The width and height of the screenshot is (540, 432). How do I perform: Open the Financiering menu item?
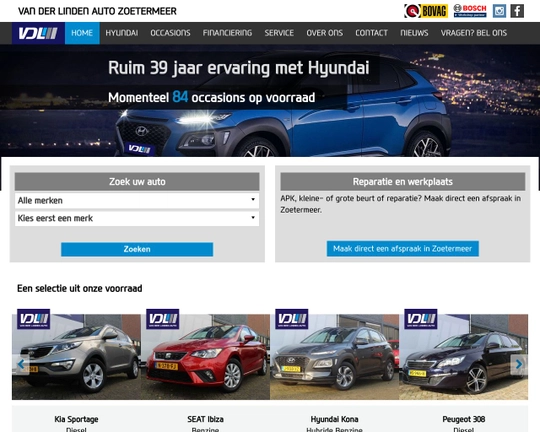(x=227, y=33)
